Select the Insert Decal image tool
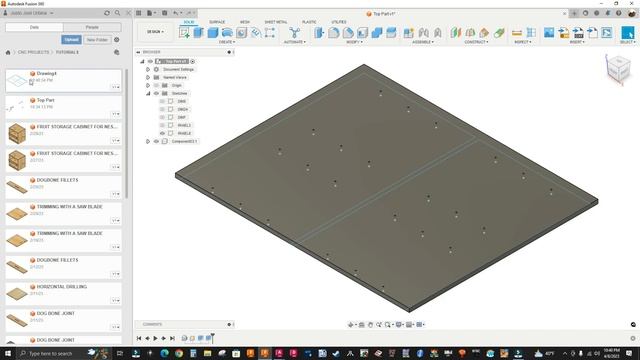 pos(549,33)
